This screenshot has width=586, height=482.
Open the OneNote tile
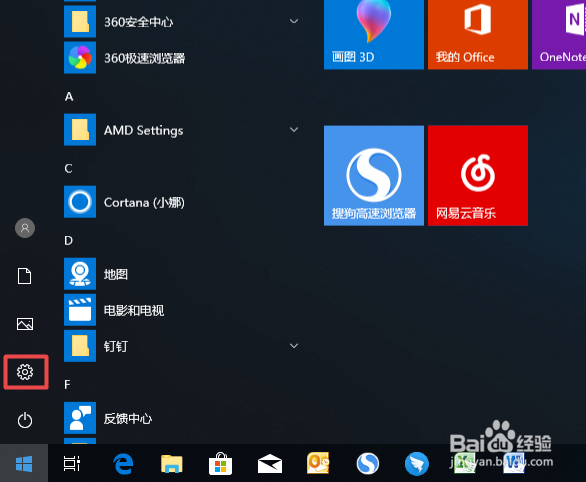coord(559,34)
